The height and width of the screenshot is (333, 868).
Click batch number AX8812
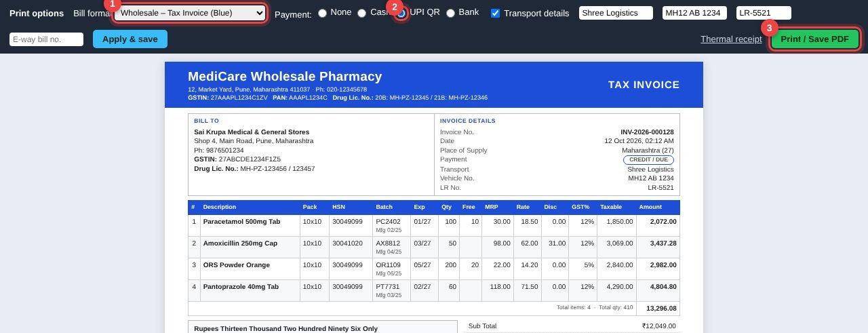[388, 243]
